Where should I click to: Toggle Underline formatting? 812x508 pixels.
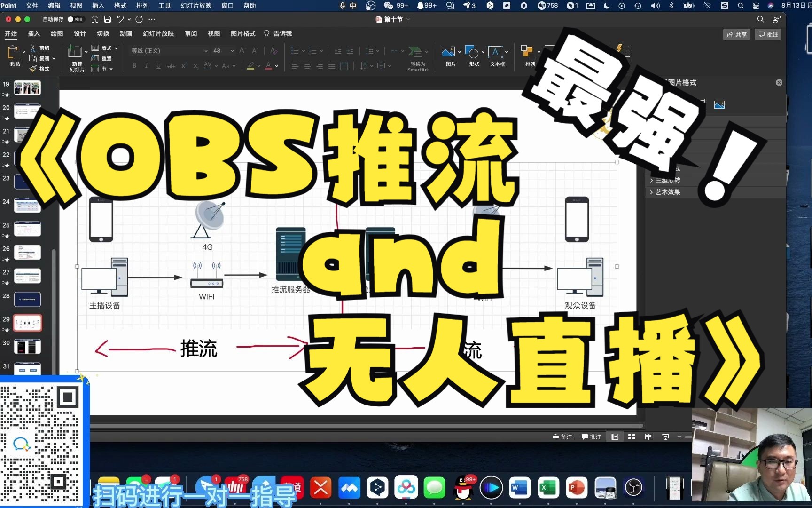[159, 66]
